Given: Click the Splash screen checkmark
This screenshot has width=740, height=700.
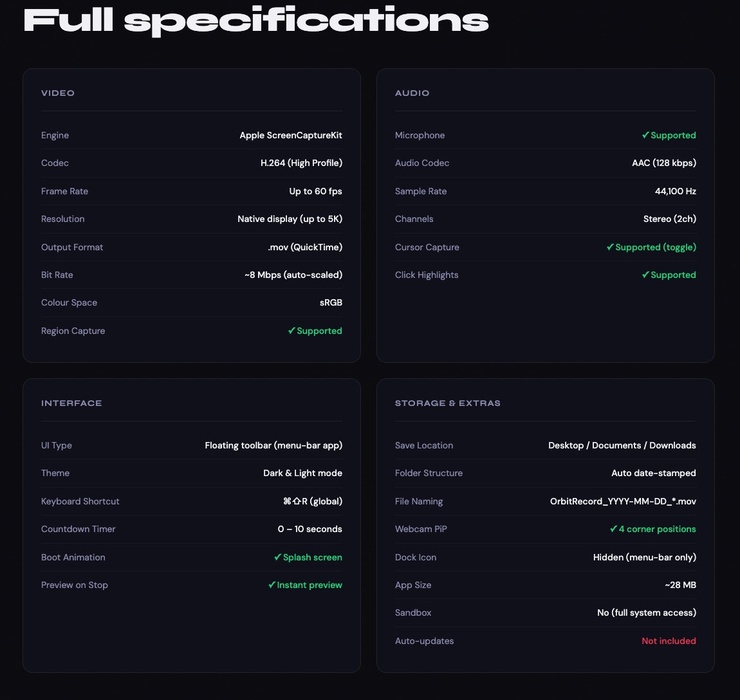Looking at the screenshot, I should (277, 557).
